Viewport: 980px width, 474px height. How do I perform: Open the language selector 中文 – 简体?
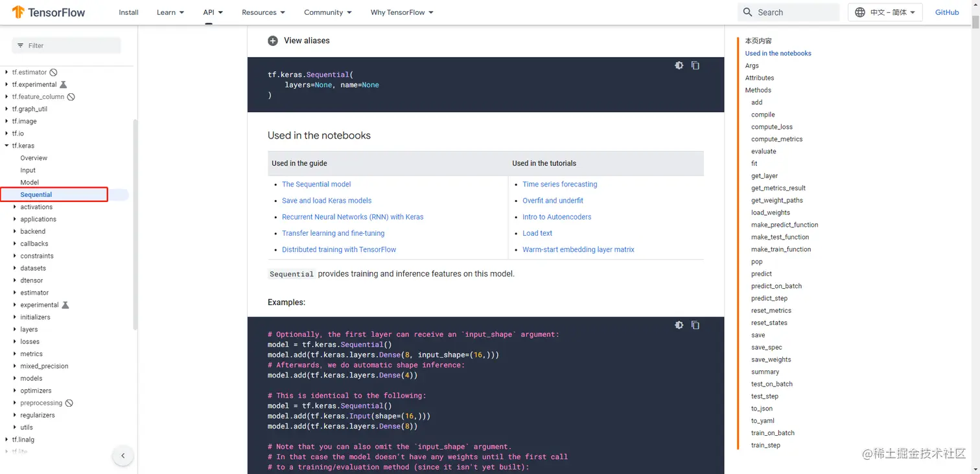[x=885, y=12]
